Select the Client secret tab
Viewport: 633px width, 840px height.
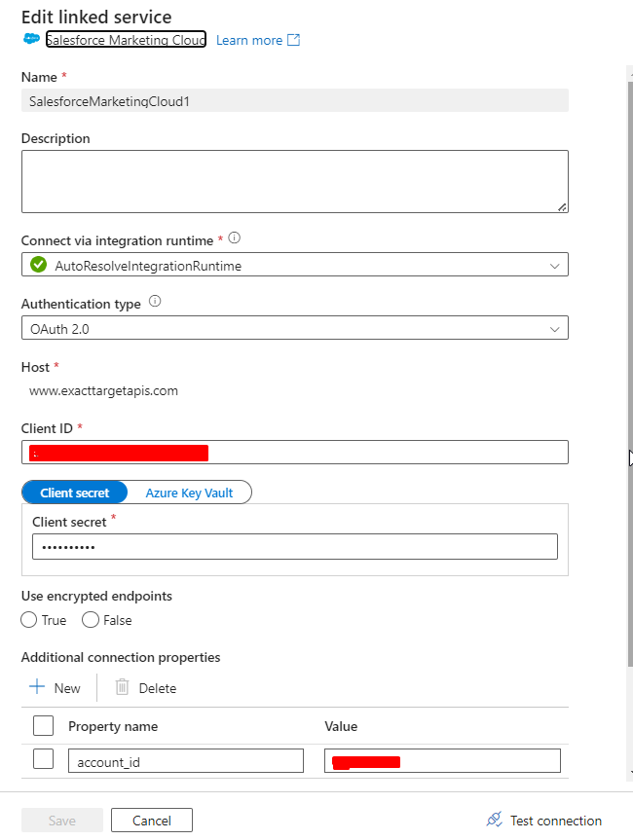[75, 492]
